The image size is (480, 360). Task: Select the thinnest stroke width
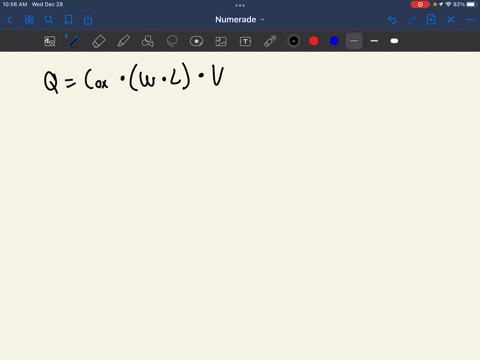pyautogui.click(x=354, y=41)
